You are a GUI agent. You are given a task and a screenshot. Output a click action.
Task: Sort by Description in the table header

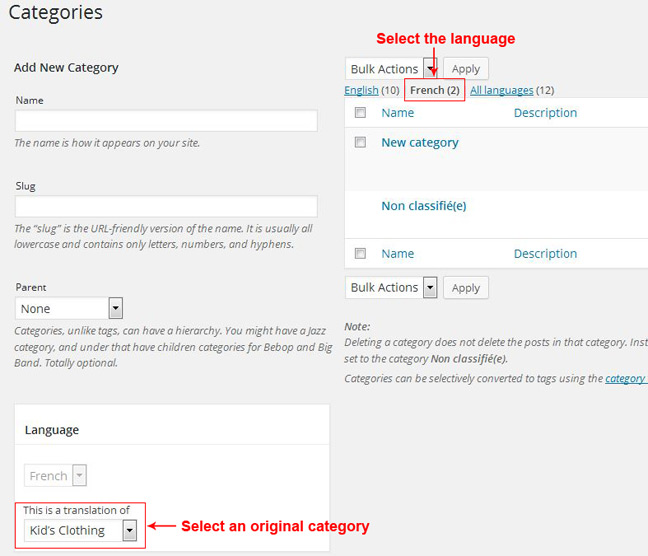coord(545,113)
